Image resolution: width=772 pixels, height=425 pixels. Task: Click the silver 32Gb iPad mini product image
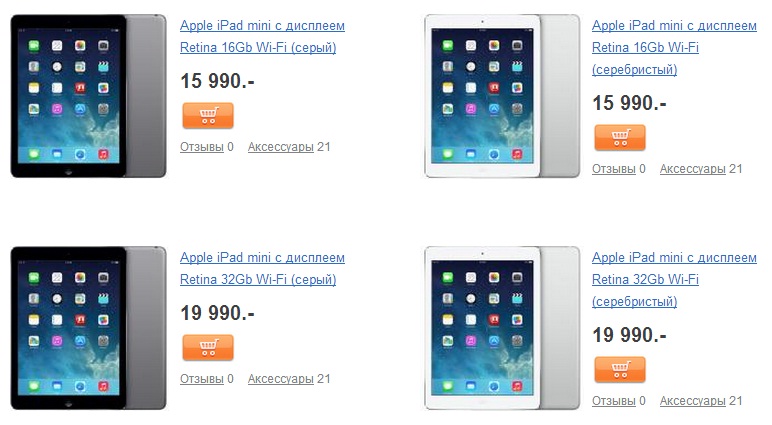click(x=502, y=328)
